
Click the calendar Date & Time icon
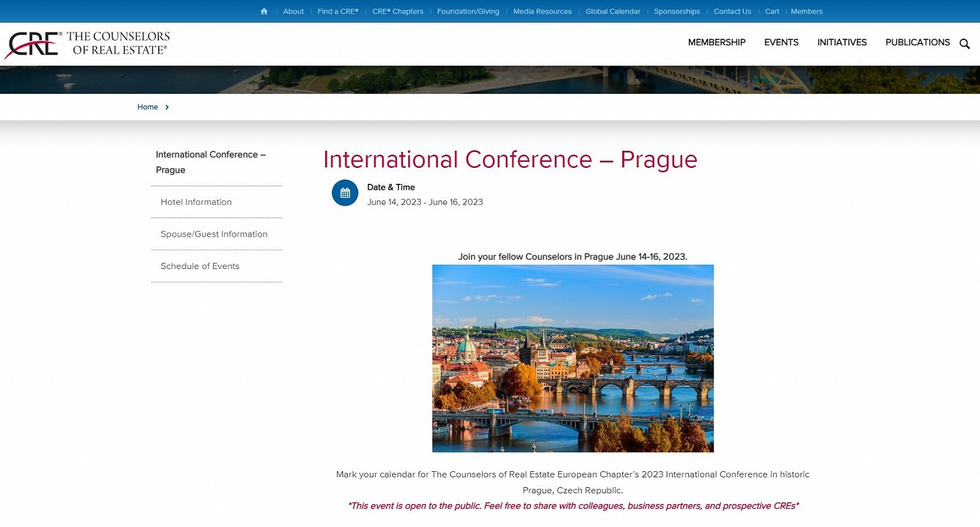345,193
